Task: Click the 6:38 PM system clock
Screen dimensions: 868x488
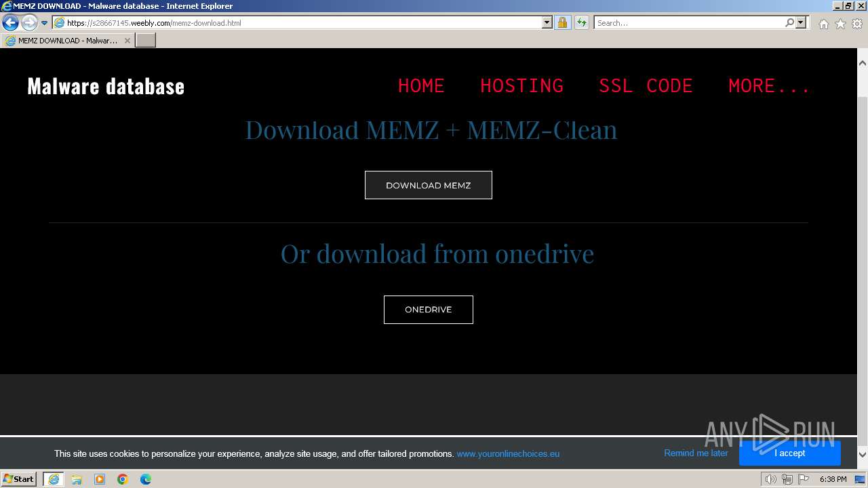Action: point(833,479)
